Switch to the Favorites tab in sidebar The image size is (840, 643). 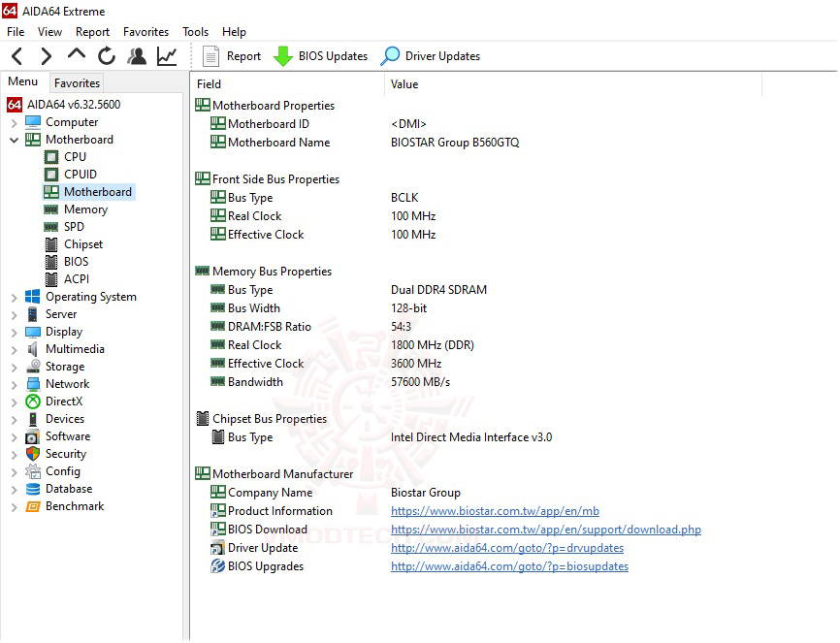pos(77,83)
